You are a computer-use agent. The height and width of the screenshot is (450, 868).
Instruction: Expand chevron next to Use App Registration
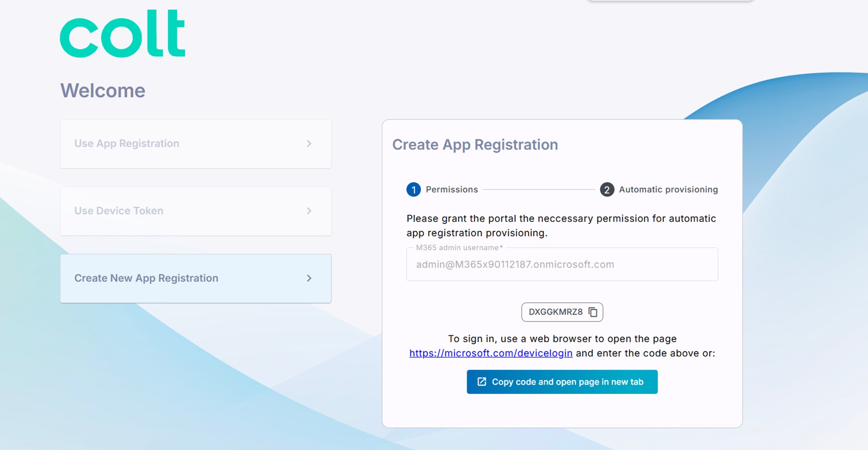click(x=309, y=144)
